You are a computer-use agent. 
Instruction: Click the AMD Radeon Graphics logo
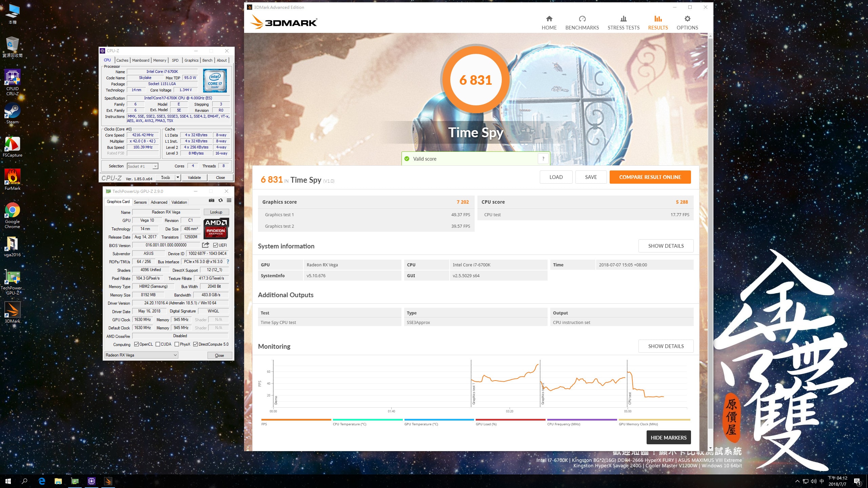pyautogui.click(x=216, y=228)
